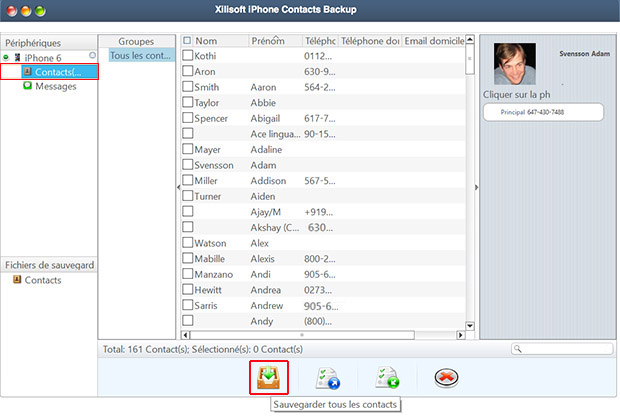The width and height of the screenshot is (620, 416).
Task: Check the box for Spencer Abigail
Action: [x=187, y=118]
